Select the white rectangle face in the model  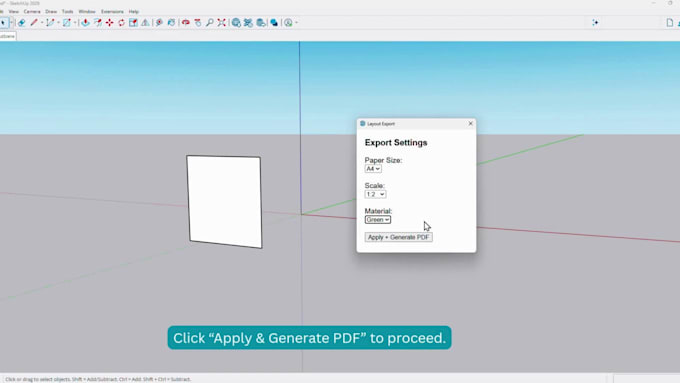click(x=225, y=202)
